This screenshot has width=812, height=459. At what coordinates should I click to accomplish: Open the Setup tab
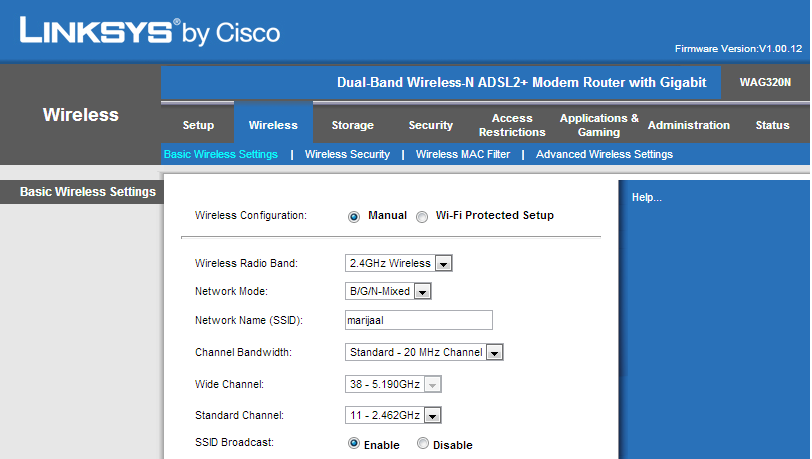coord(198,125)
